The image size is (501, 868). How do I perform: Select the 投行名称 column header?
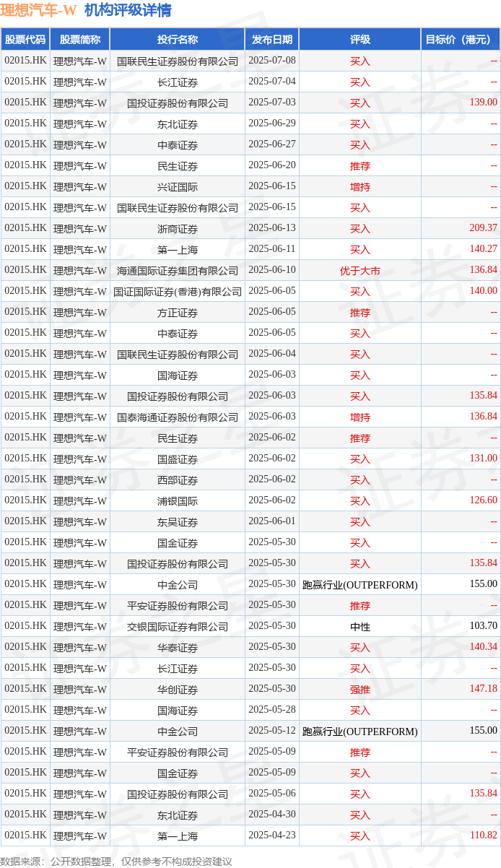[178, 40]
